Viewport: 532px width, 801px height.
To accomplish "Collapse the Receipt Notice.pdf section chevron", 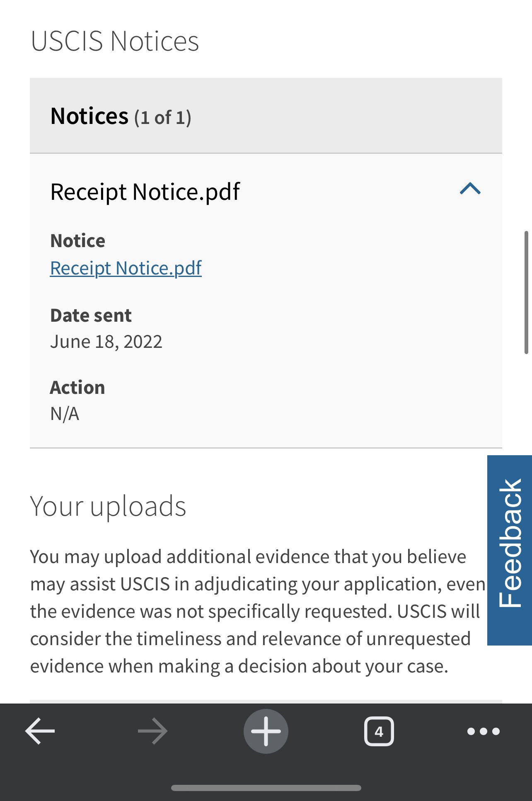I will (x=470, y=189).
